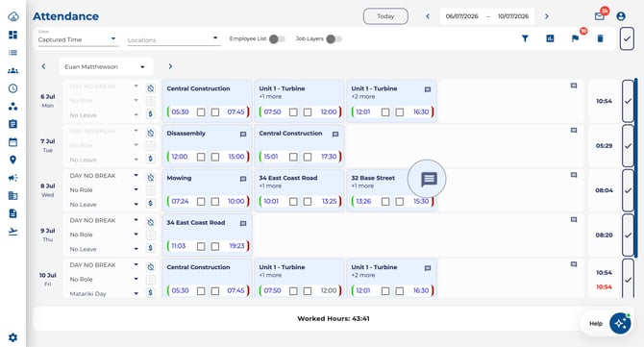The image size is (644, 347).
Task: Open the mail inbox icon
Action: click(x=599, y=16)
